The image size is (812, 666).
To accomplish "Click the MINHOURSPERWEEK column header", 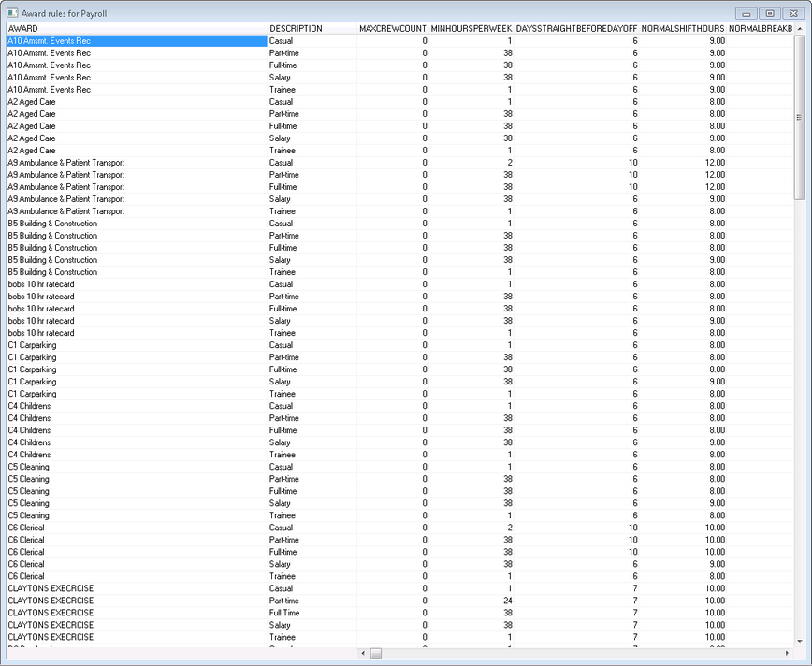I will [471, 29].
